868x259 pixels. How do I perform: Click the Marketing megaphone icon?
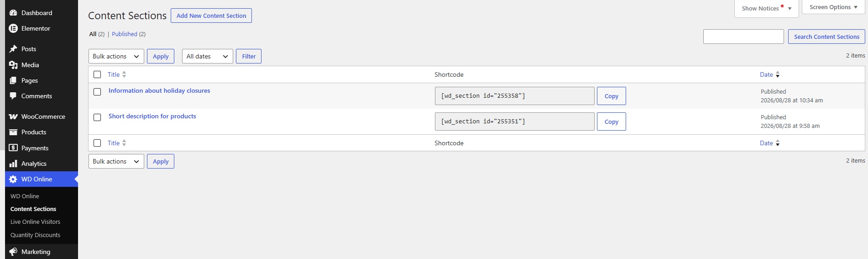(13, 252)
